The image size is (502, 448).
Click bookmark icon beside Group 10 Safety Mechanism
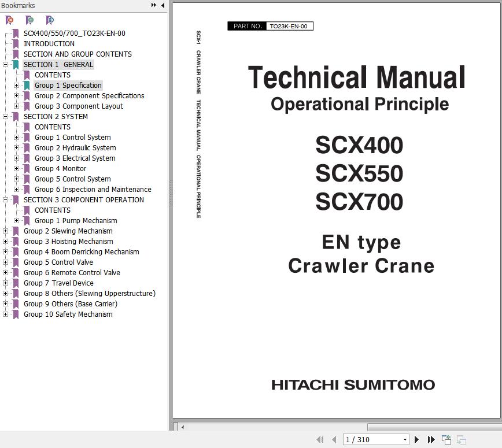click(16, 314)
